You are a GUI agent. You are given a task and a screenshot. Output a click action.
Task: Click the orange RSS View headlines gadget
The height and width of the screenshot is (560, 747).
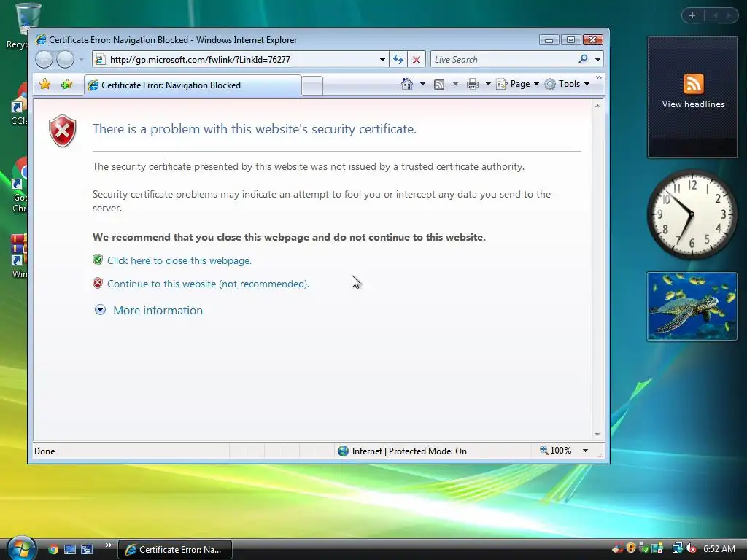pos(693,84)
